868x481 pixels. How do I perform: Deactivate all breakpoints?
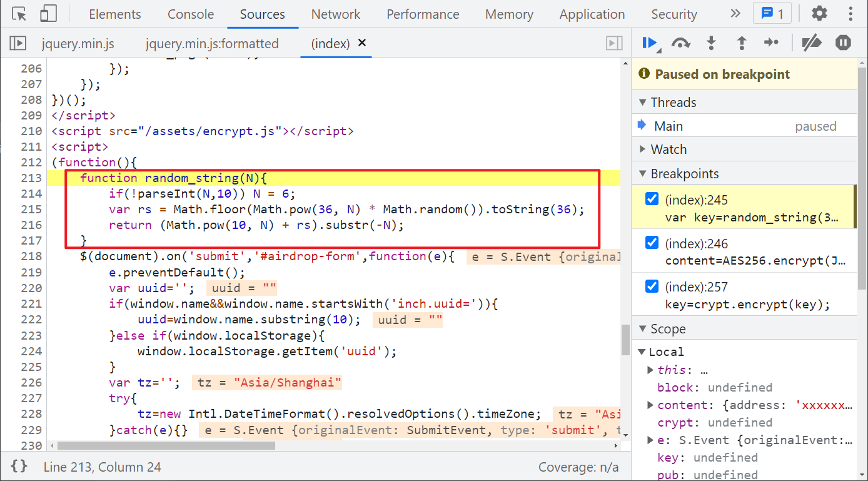coord(812,43)
